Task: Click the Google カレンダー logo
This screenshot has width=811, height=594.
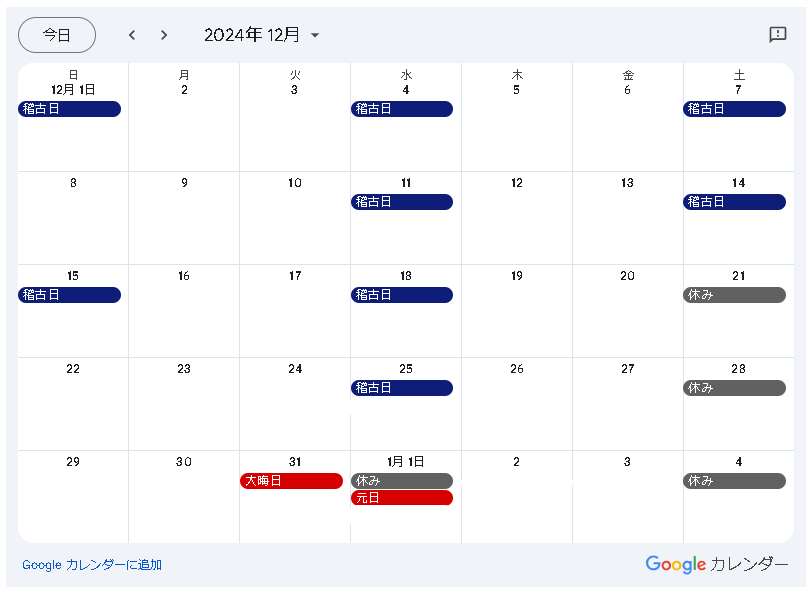Action: [716, 564]
